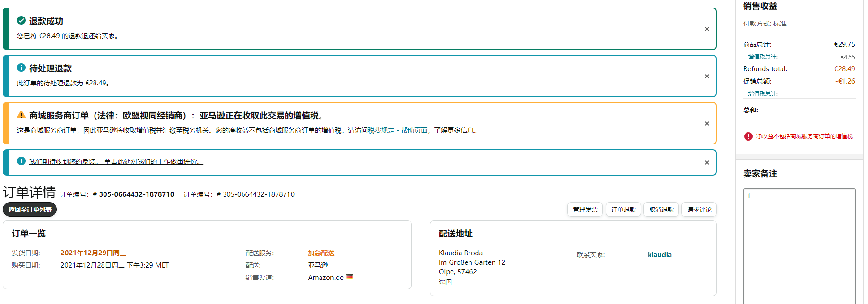
Task: Click the feedback banner info icon
Action: (x=21, y=161)
